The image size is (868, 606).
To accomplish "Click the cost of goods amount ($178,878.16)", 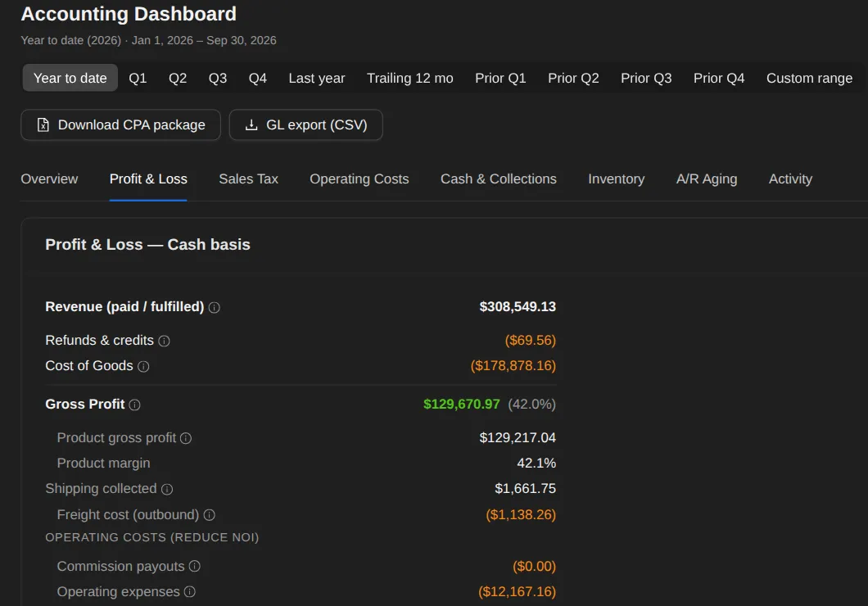I will coord(513,366).
